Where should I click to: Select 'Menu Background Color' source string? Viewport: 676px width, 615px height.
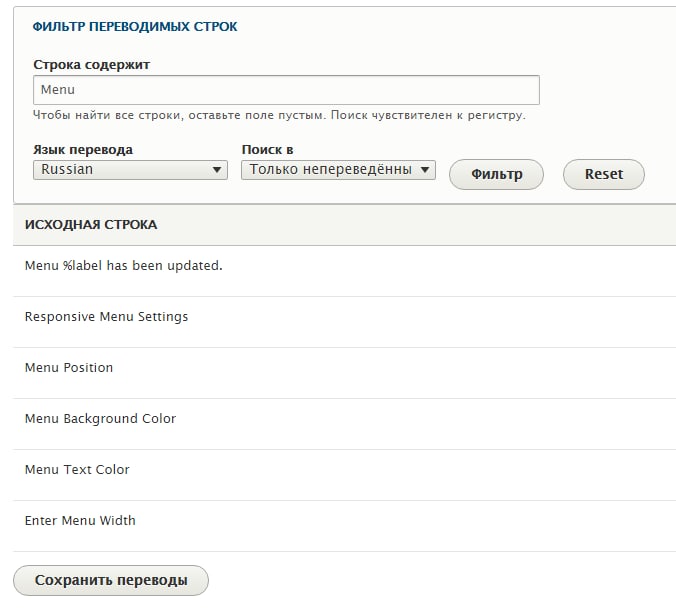pos(100,418)
